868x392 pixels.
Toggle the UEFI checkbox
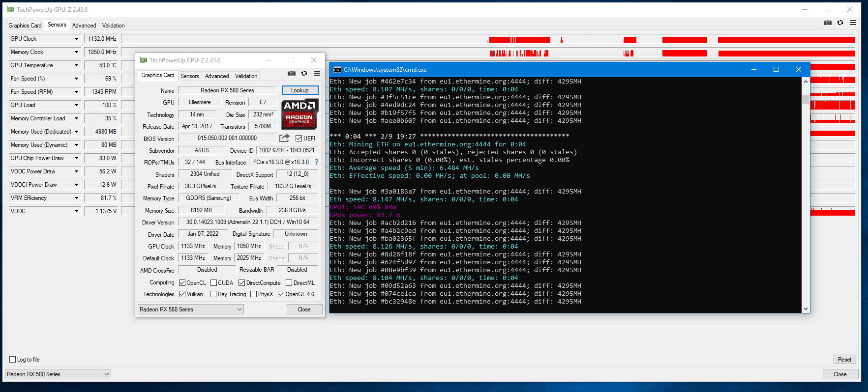pyautogui.click(x=299, y=139)
